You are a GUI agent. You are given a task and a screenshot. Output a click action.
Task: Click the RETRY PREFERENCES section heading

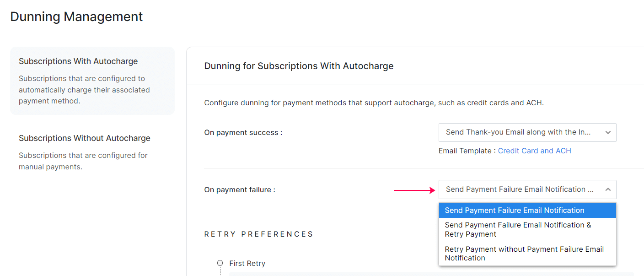[258, 234]
